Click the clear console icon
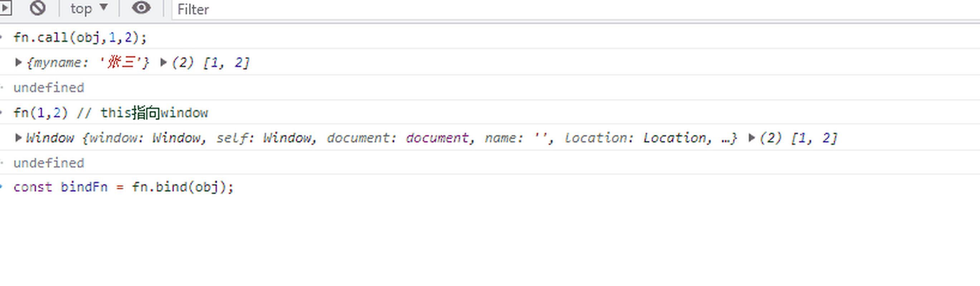This screenshot has height=286, width=980. [38, 8]
